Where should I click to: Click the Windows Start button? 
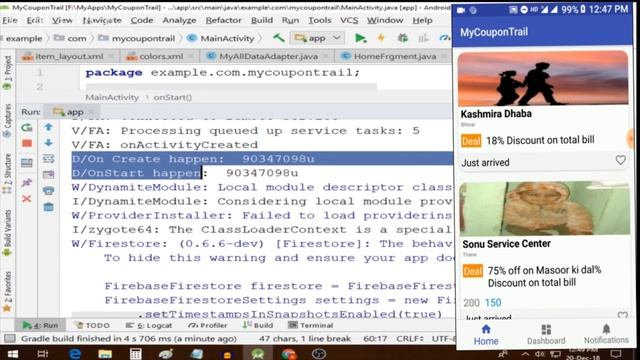click(13, 353)
